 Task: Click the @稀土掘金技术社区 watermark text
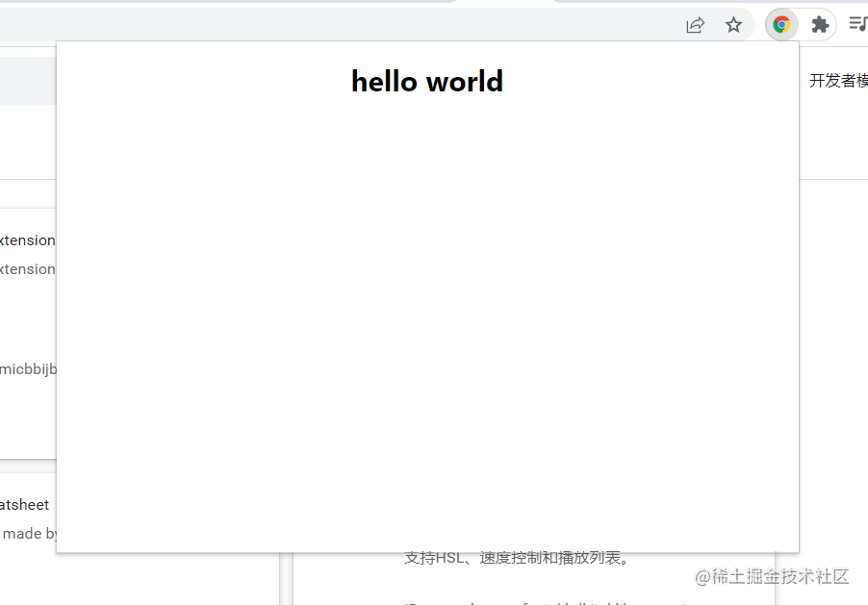pyautogui.click(x=771, y=577)
